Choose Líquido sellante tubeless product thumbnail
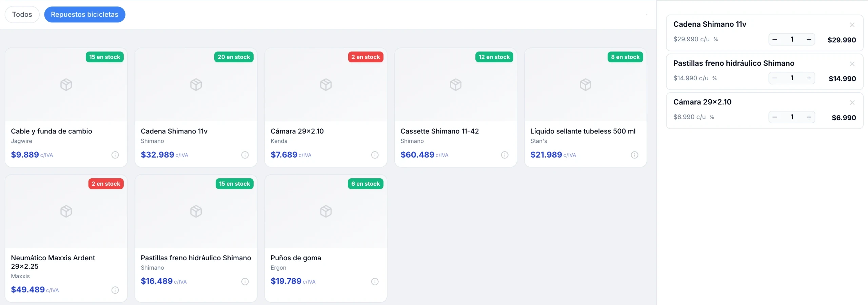Viewport: 868px width, 305px height. coord(586,85)
